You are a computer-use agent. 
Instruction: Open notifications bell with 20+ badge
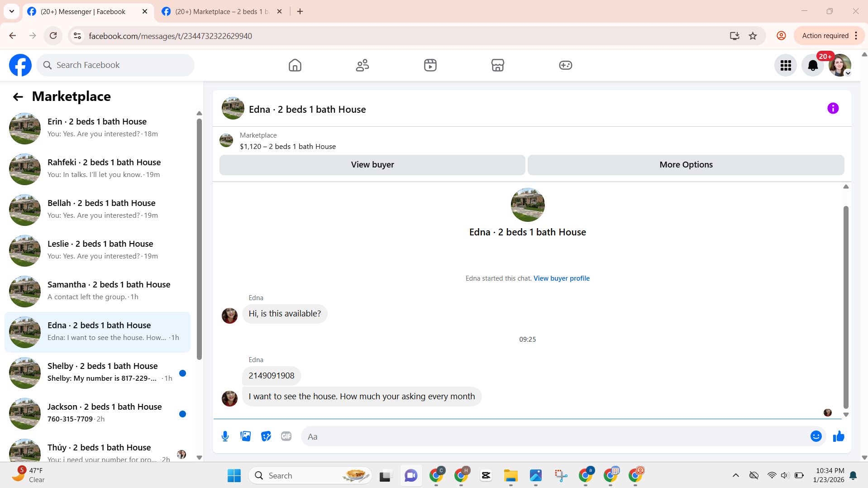[x=813, y=65]
